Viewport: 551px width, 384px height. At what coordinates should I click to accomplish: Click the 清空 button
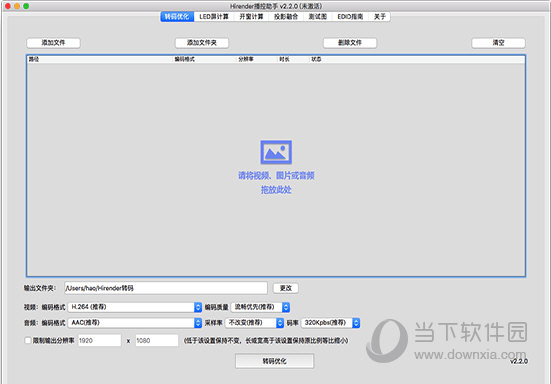click(498, 43)
